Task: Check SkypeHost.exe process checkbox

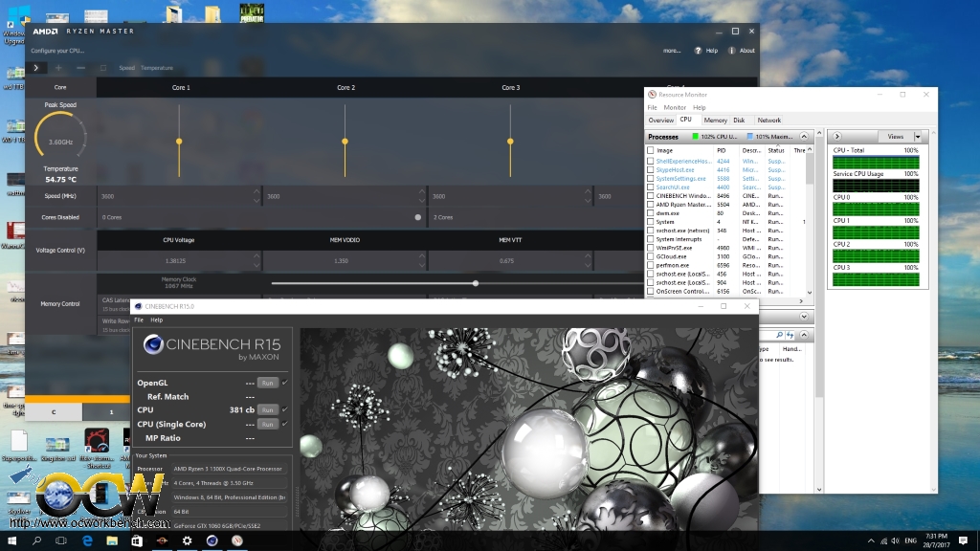Action: (651, 170)
